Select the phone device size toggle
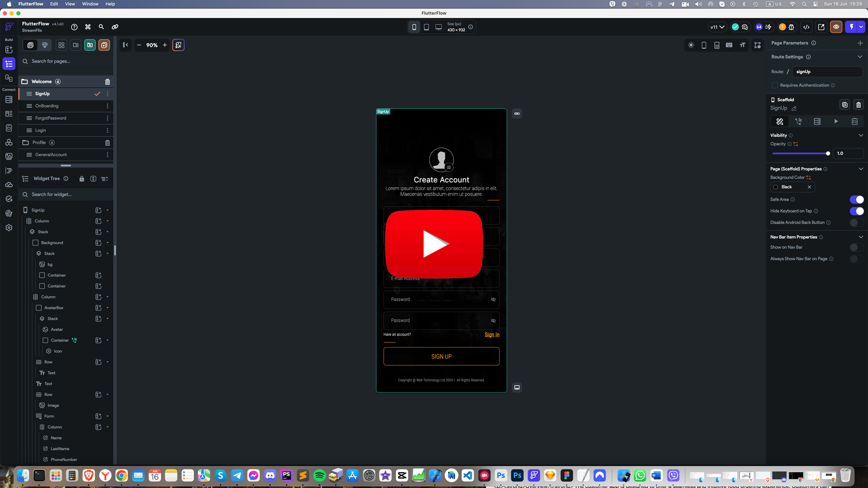 [x=414, y=27]
